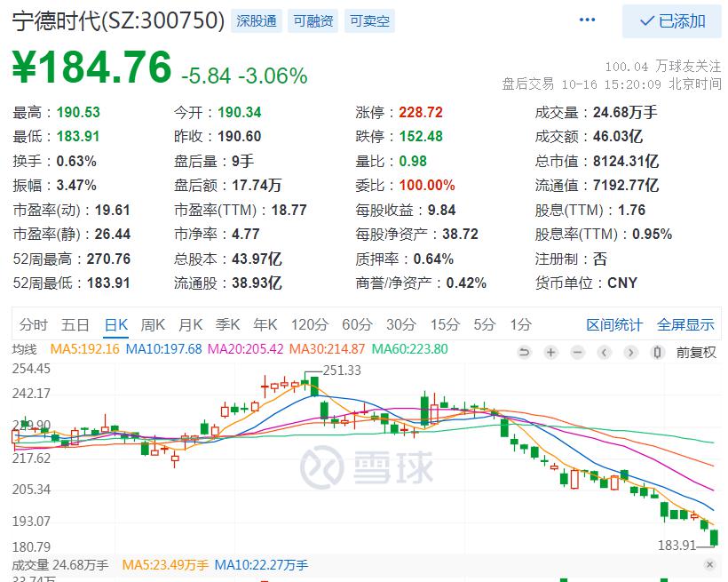The image size is (728, 582).
Task: Open 区间统计 range statistics
Action: coord(613,324)
